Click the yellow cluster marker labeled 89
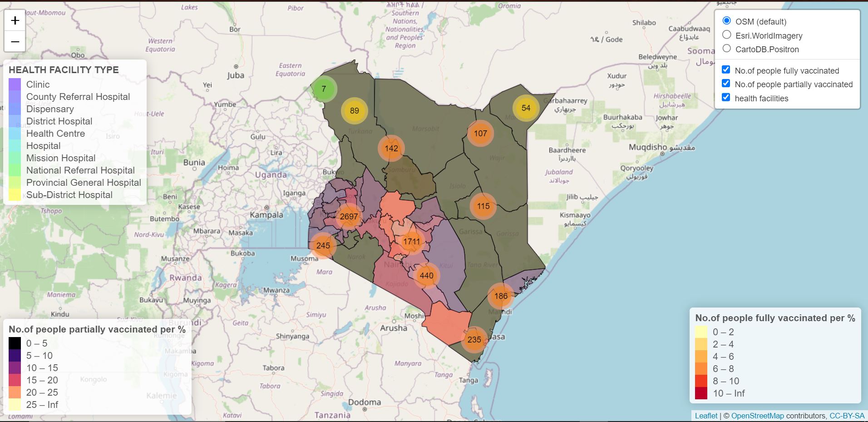Viewport: 868px width, 422px height. (x=355, y=110)
